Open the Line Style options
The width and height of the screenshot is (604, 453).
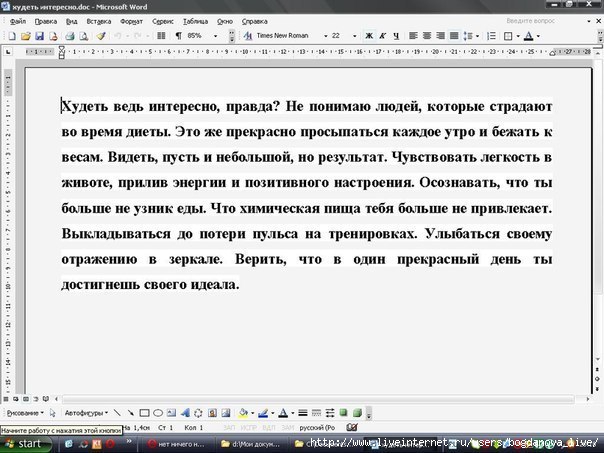303,413
